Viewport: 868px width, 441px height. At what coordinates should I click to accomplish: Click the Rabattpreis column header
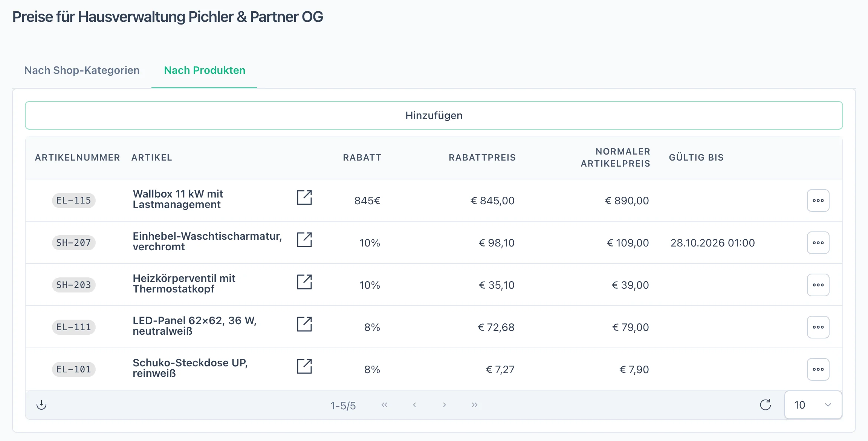482,158
